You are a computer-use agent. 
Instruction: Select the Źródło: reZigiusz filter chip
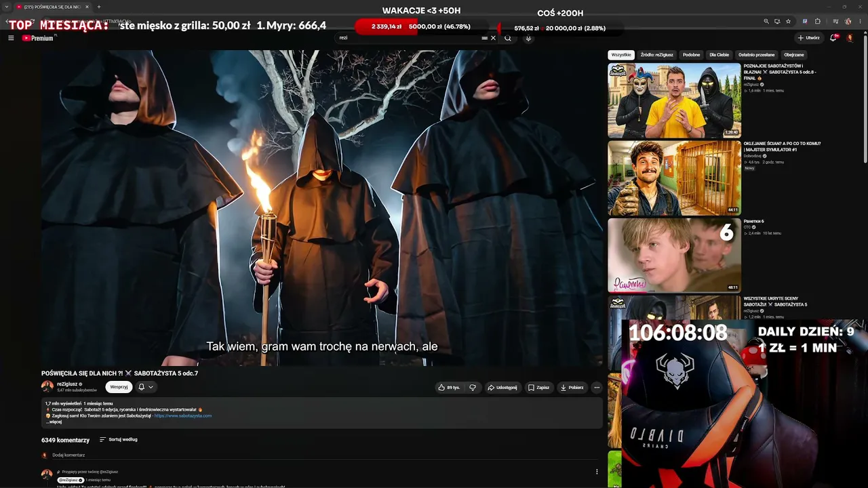pos(657,55)
